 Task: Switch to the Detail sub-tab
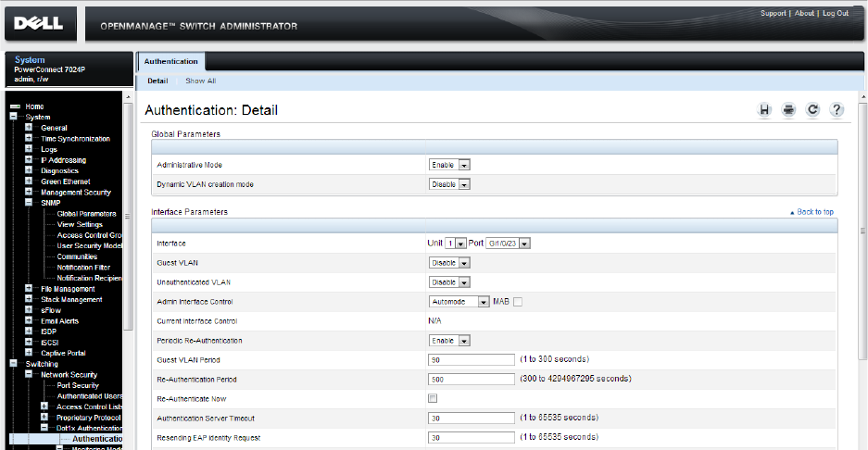(157, 81)
